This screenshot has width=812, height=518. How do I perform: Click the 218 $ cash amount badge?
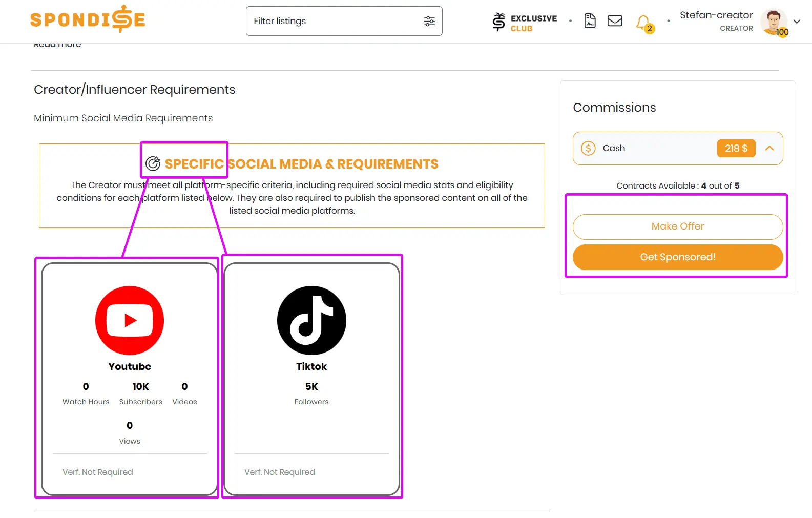pos(736,148)
